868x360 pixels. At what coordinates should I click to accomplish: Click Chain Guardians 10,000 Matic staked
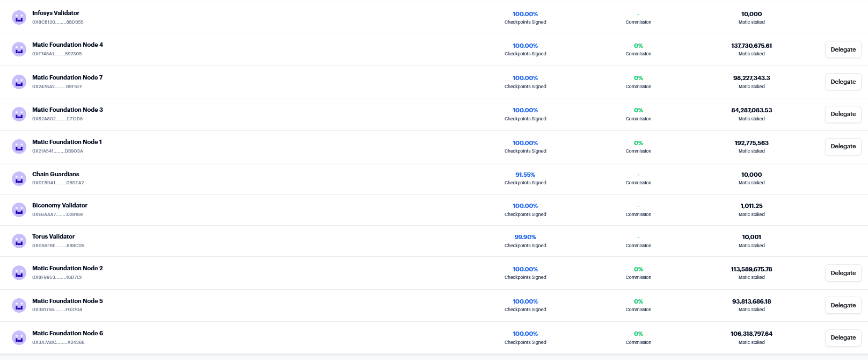point(752,175)
